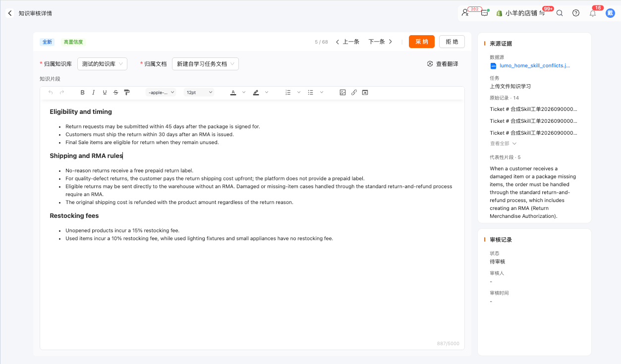Viewport: 621px width, 364px height.
Task: Insert an image into the editor
Action: (342, 93)
